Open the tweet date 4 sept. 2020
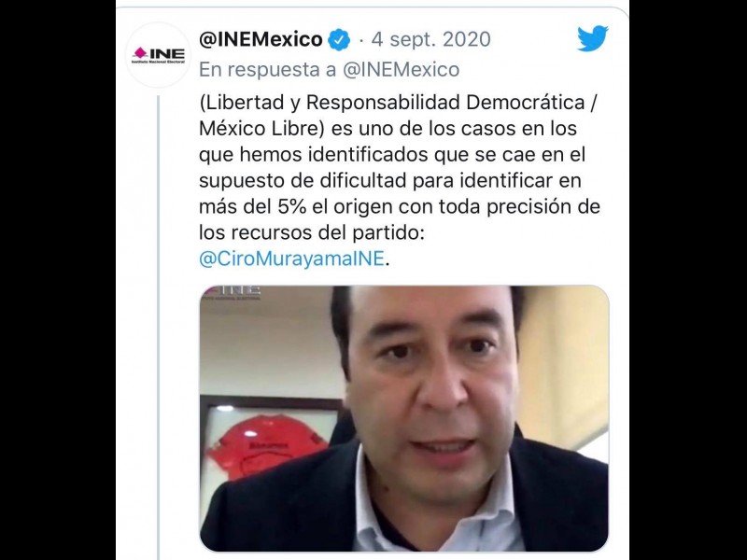 [x=430, y=39]
